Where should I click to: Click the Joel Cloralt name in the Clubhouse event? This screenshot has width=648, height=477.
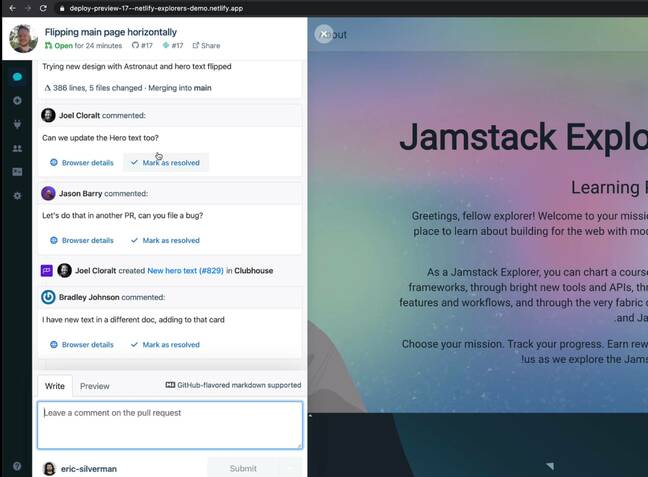[95, 271]
